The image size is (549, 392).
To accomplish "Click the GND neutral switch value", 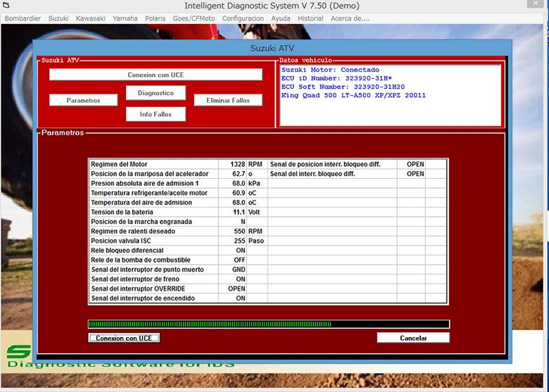I will coord(239,269).
